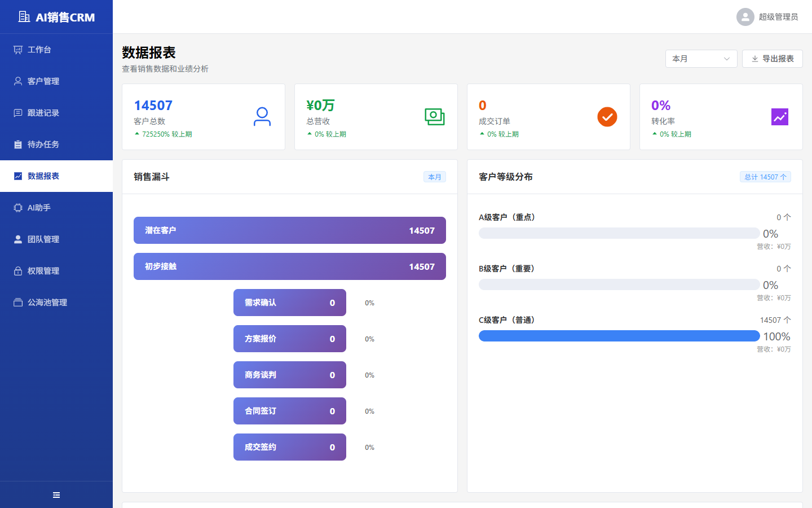812x508 pixels.
Task: Click the download icon on 导出报表 button
Action: point(755,59)
